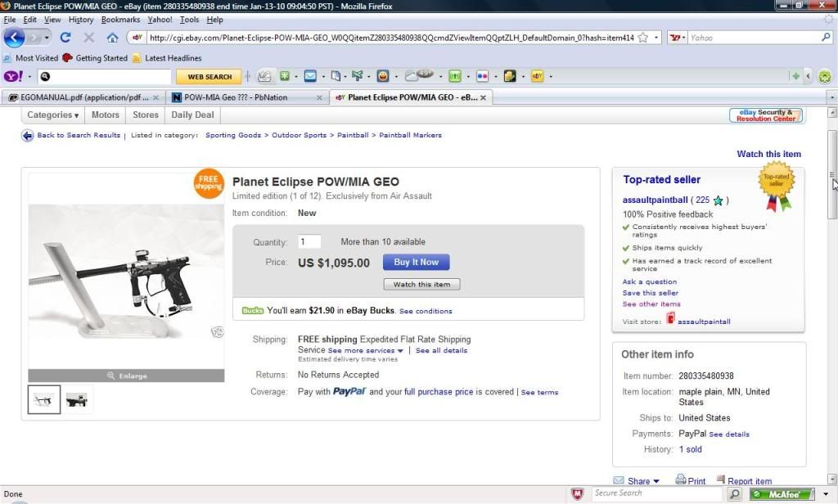This screenshot has width=838, height=504.
Task: Go to the Home page icon
Action: point(112,38)
